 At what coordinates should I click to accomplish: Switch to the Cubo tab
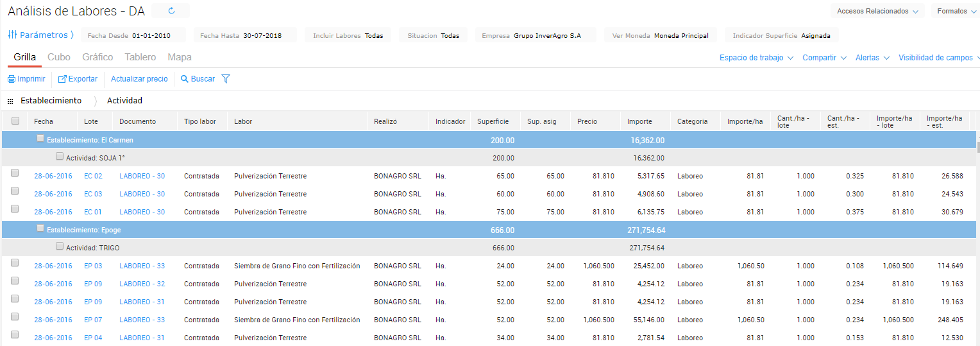pyautogui.click(x=59, y=57)
